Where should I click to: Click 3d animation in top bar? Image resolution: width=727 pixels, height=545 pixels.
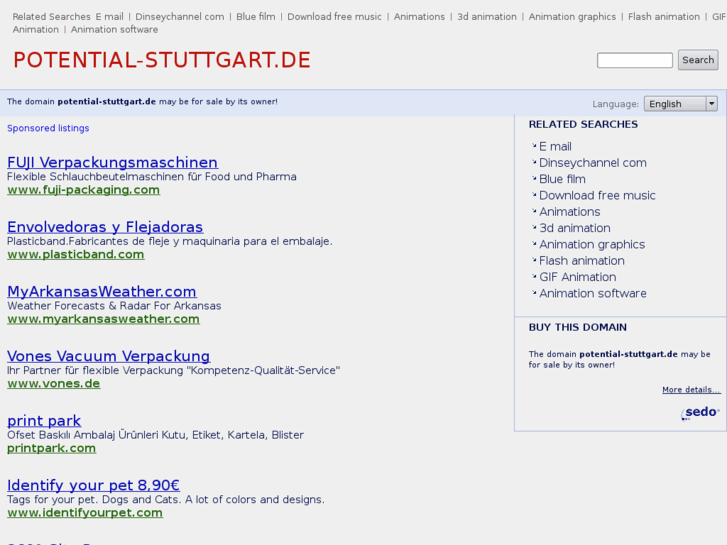click(x=487, y=17)
